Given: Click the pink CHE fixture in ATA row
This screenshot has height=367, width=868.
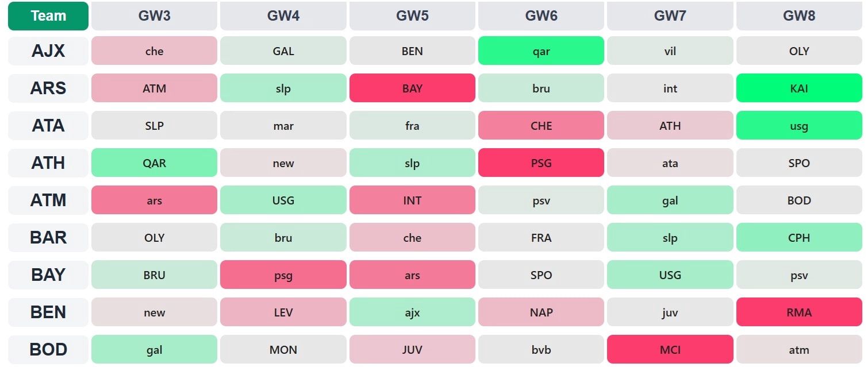Looking at the screenshot, I should pos(541,126).
